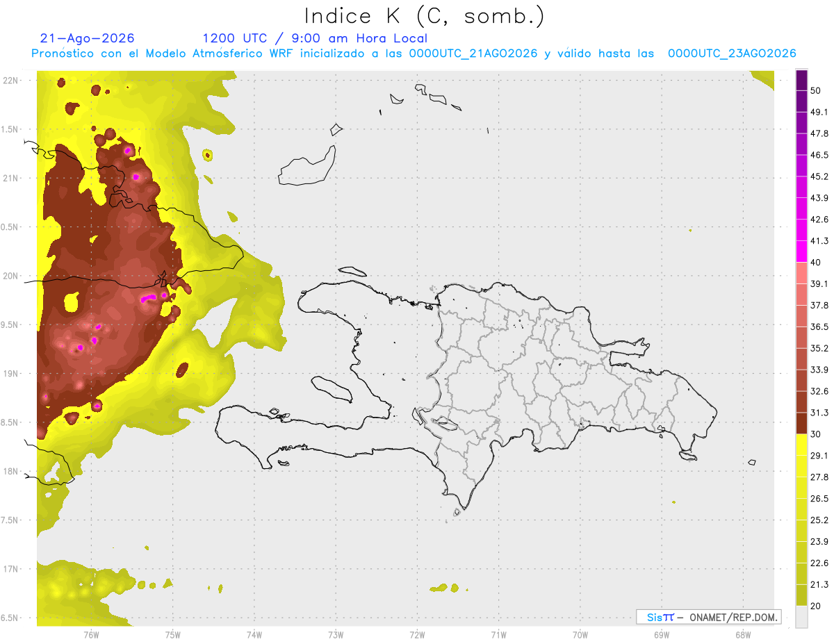Click the colorbar label '23.9'
834x644 pixels.
coord(819,541)
